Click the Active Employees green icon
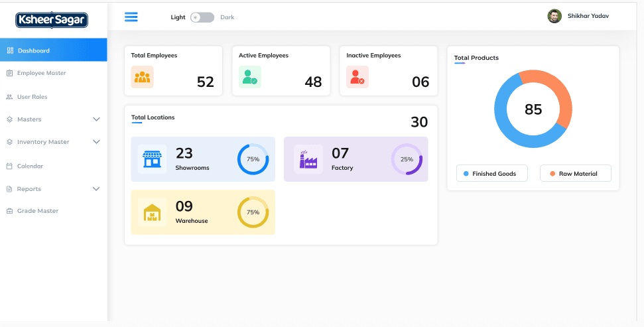644x327 pixels. [249, 78]
